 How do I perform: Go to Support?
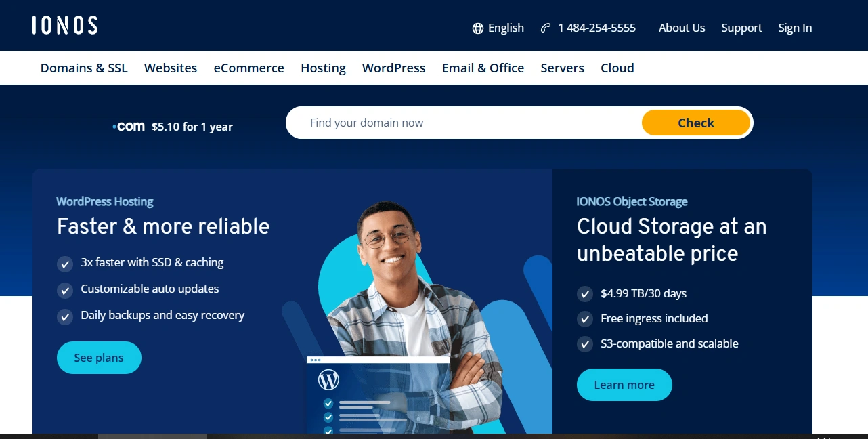coord(741,28)
